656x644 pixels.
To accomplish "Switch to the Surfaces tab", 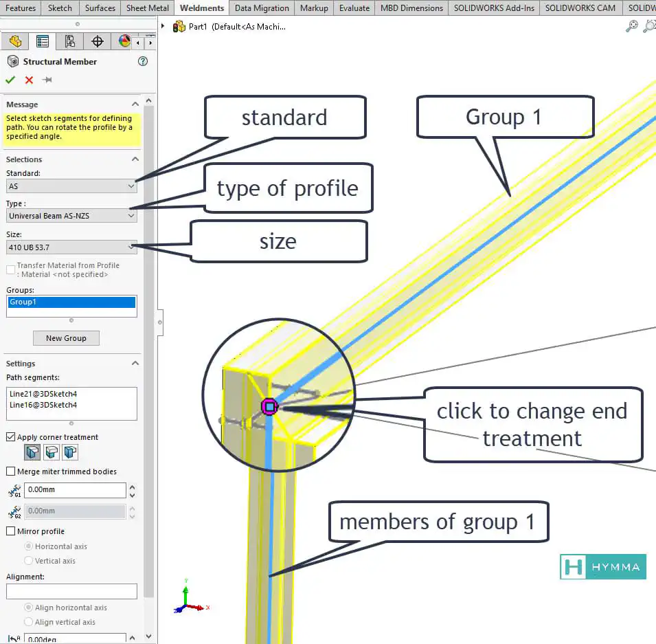I will [100, 8].
